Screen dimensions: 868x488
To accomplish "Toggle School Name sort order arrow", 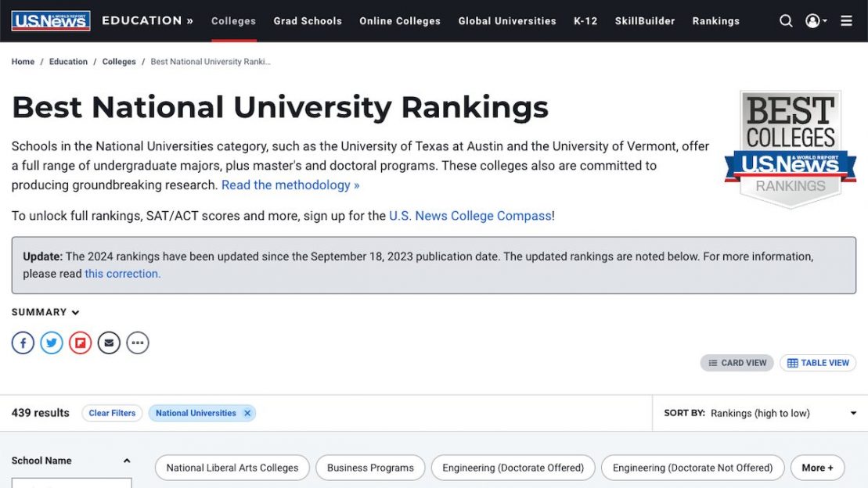I will point(126,461).
